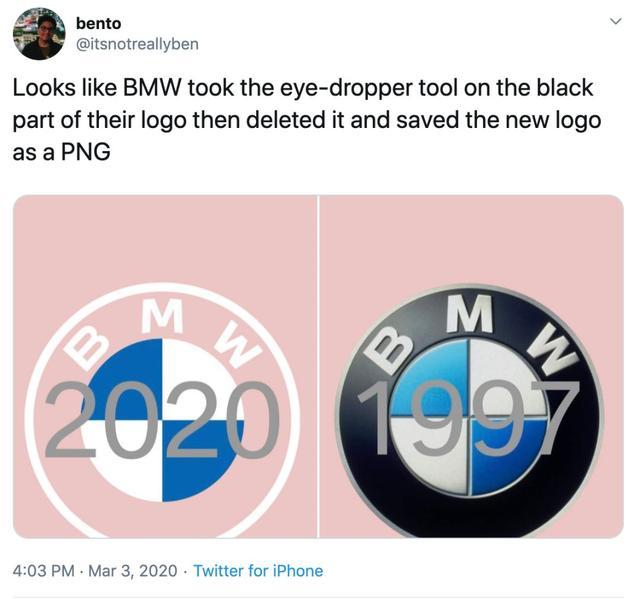Tap letter M on the 2020 logo
Screen dimensions: 640x599
pos(162,315)
